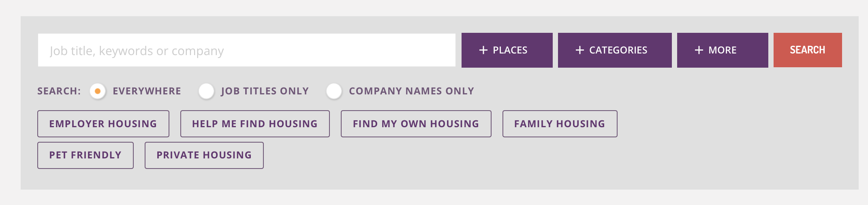Click the plus icon beside MORE

click(x=699, y=50)
